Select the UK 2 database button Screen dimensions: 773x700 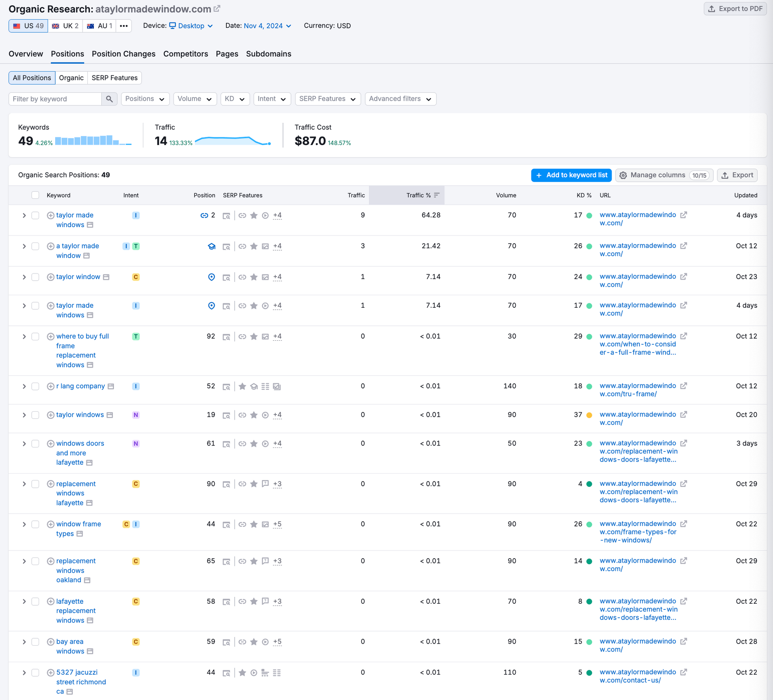pos(66,26)
